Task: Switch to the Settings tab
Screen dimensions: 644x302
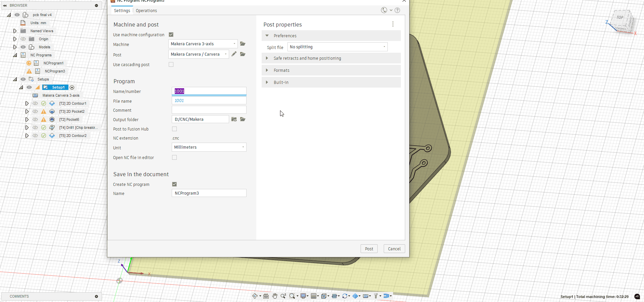Action: pos(122,11)
